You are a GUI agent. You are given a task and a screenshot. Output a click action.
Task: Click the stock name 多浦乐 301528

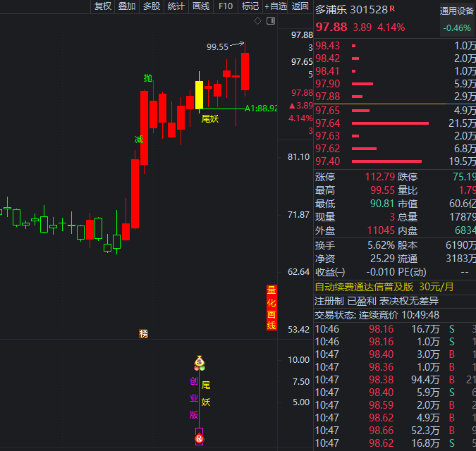coord(352,10)
